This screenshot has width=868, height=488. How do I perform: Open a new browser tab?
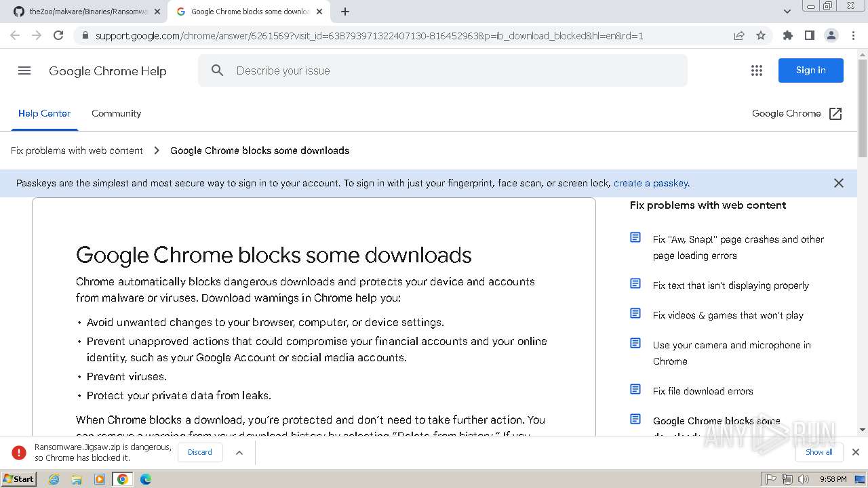345,12
